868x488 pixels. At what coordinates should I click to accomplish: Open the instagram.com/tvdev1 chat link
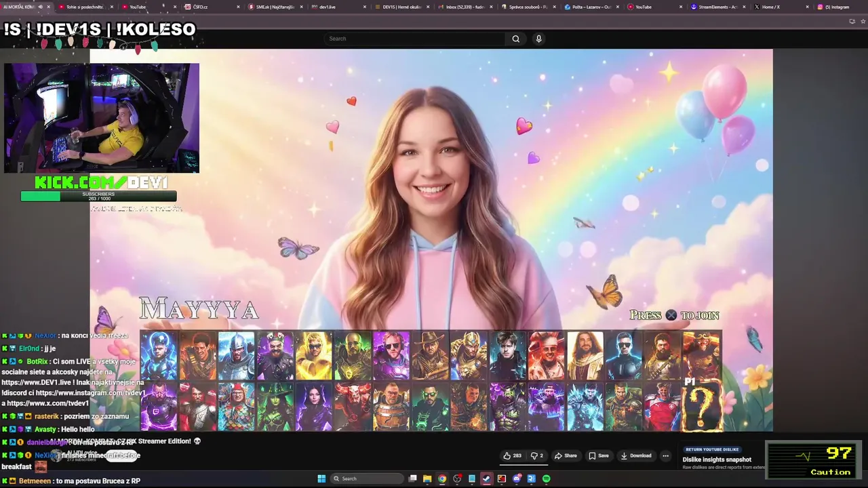click(x=91, y=392)
